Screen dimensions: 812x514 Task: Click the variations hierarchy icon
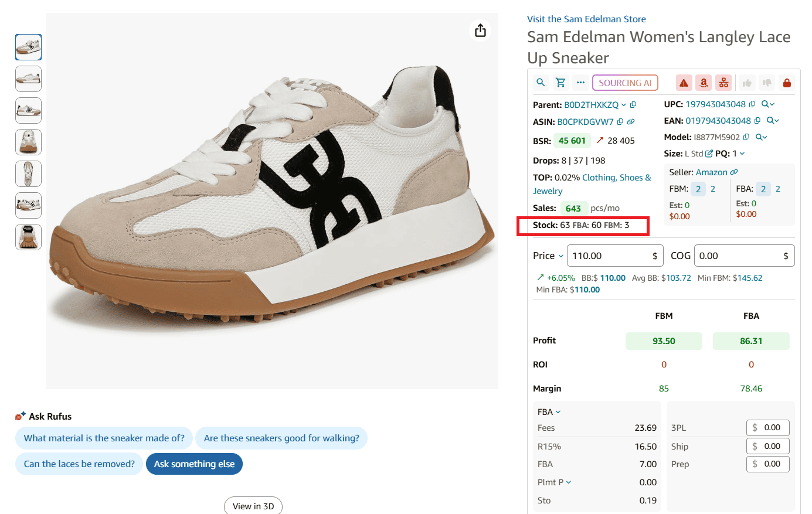[723, 82]
